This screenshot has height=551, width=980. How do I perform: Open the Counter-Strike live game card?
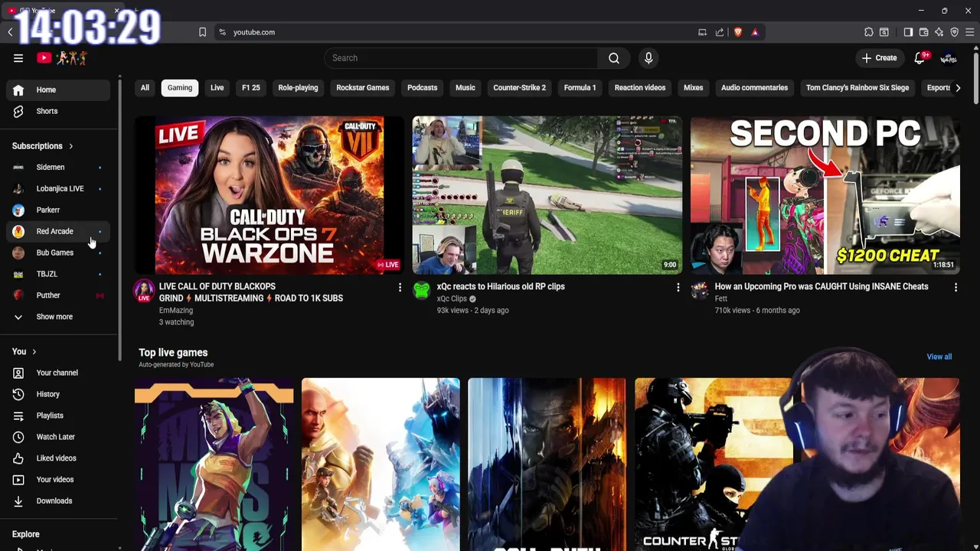[712, 465]
